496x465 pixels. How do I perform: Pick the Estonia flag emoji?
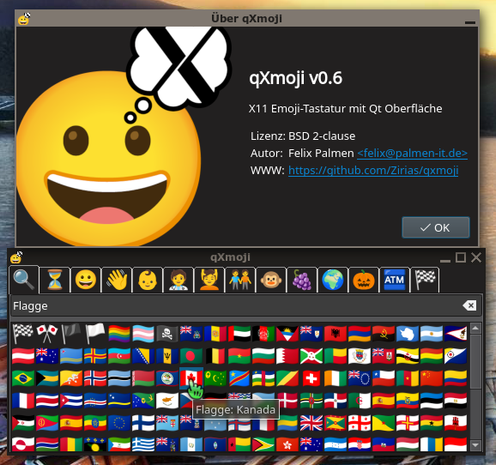click(x=431, y=401)
